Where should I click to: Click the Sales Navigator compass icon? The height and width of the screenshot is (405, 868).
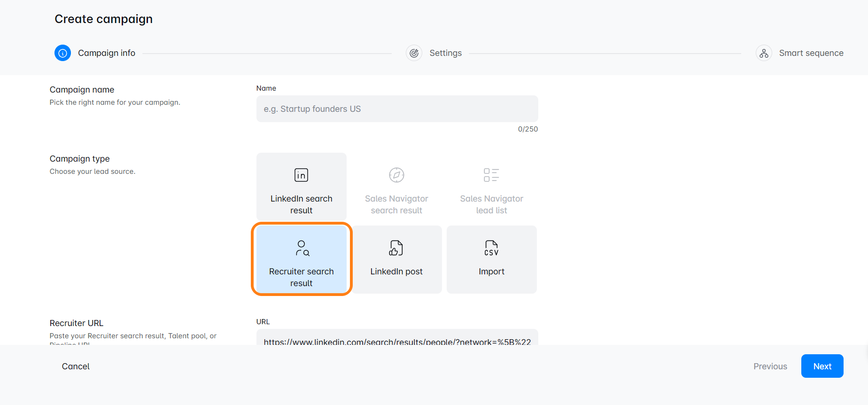click(x=396, y=175)
